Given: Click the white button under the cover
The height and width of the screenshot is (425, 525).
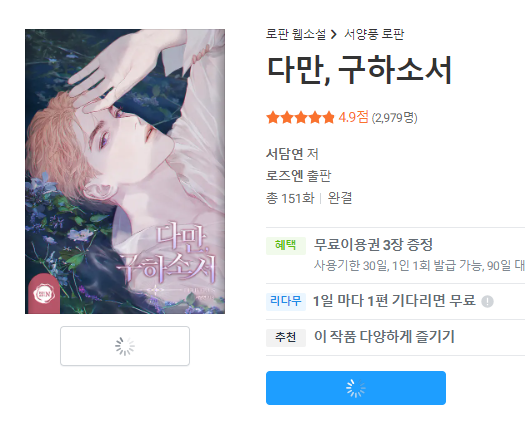Looking at the screenshot, I should [x=125, y=346].
